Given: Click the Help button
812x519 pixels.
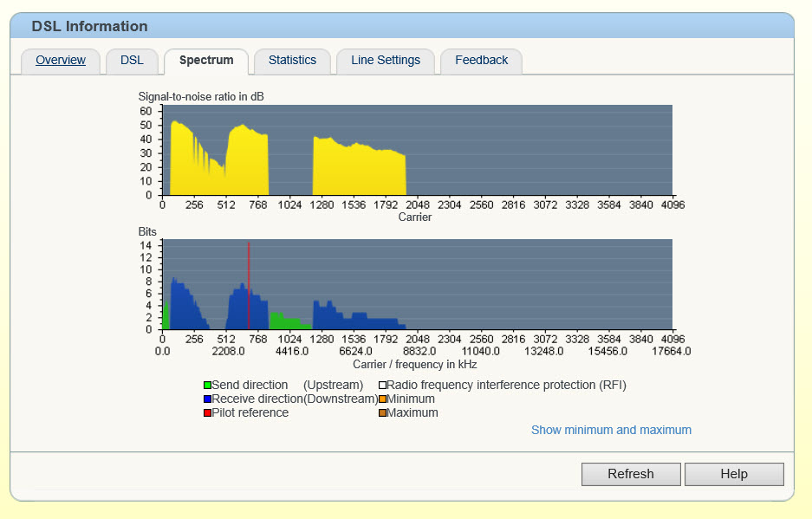Looking at the screenshot, I should coord(733,474).
